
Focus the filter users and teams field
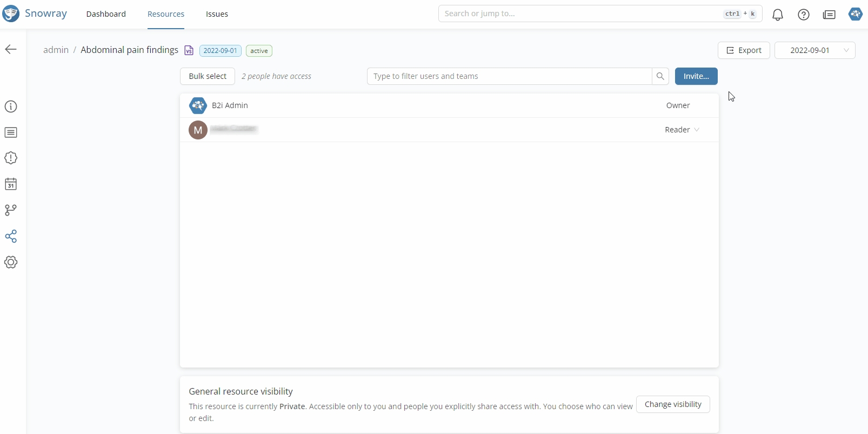509,76
